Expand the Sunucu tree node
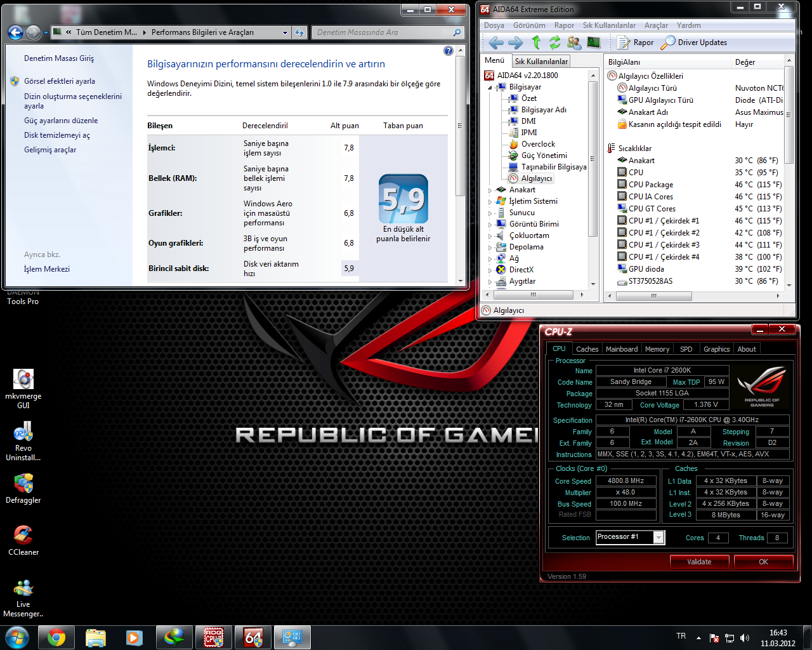 pyautogui.click(x=490, y=213)
